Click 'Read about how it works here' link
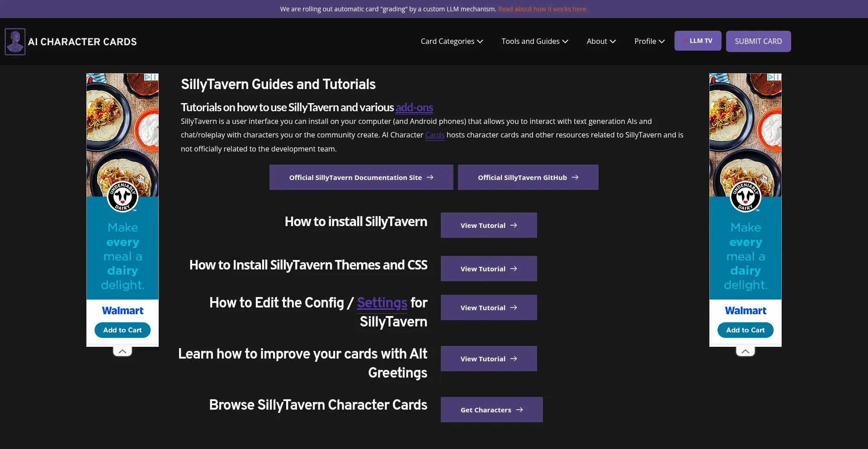Viewport: 868px width, 449px height. coord(542,9)
